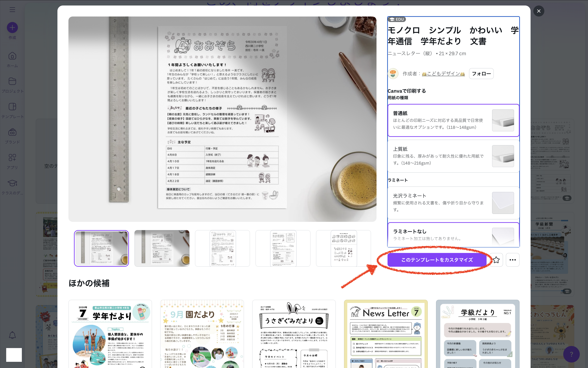588x368 pixels.
Task: Click the template title モノクロ シンプル かわいい
Action: click(x=454, y=36)
